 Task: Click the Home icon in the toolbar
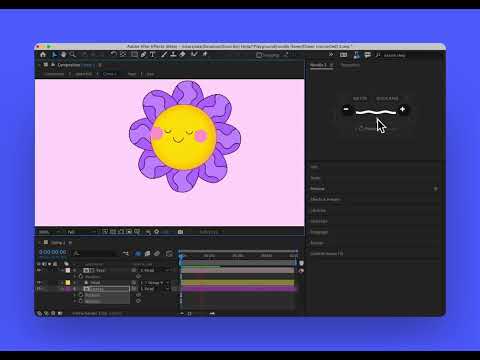pyautogui.click(x=43, y=55)
